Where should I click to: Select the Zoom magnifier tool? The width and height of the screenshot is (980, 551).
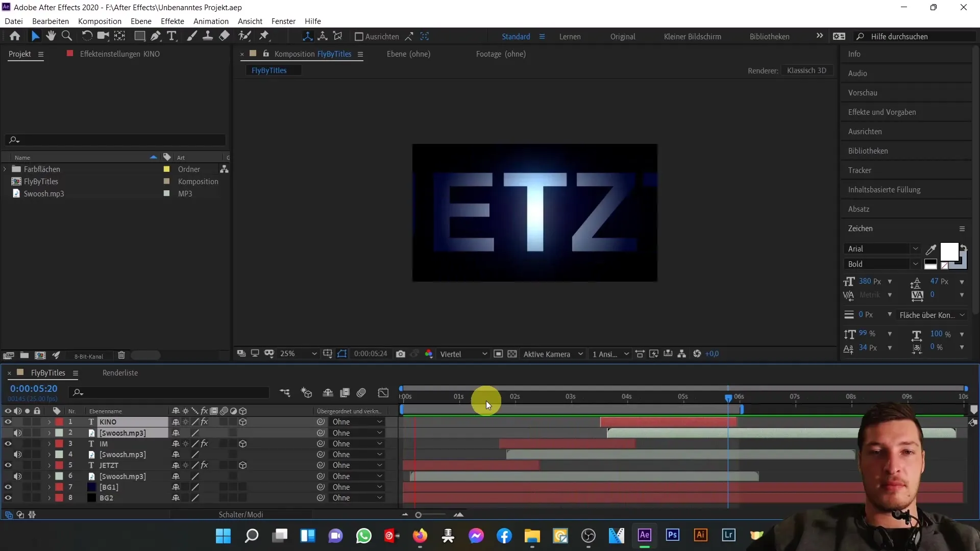click(66, 36)
